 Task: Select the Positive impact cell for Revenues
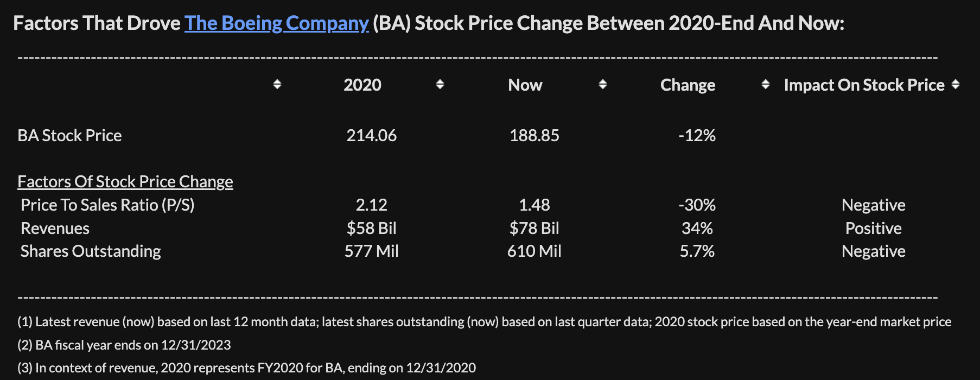tap(873, 229)
